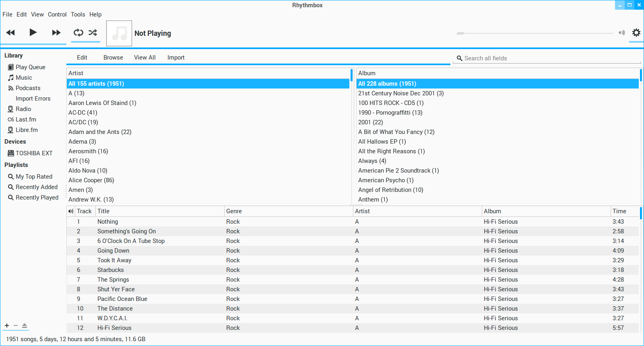
Task: Click the Import button
Action: coord(176,58)
